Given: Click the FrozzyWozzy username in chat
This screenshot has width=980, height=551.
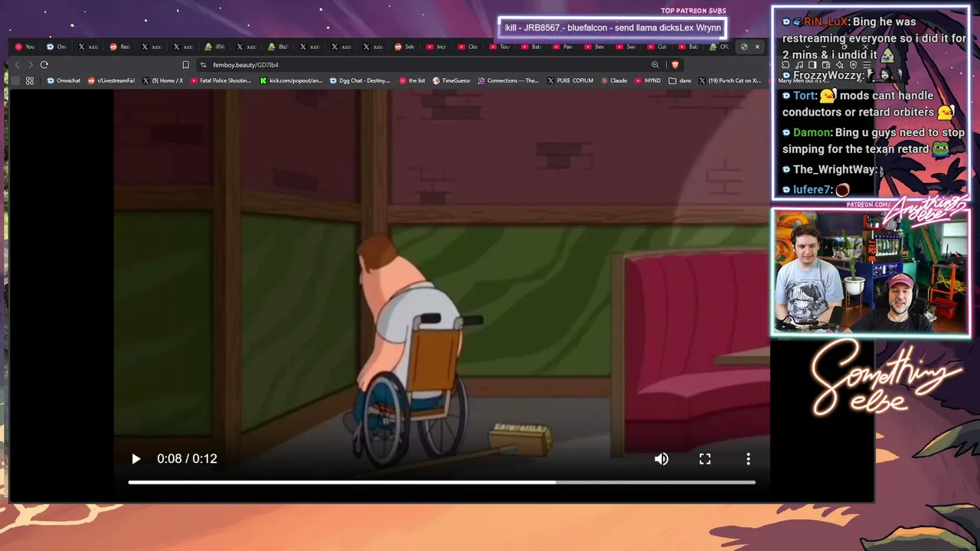Looking at the screenshot, I should [828, 76].
